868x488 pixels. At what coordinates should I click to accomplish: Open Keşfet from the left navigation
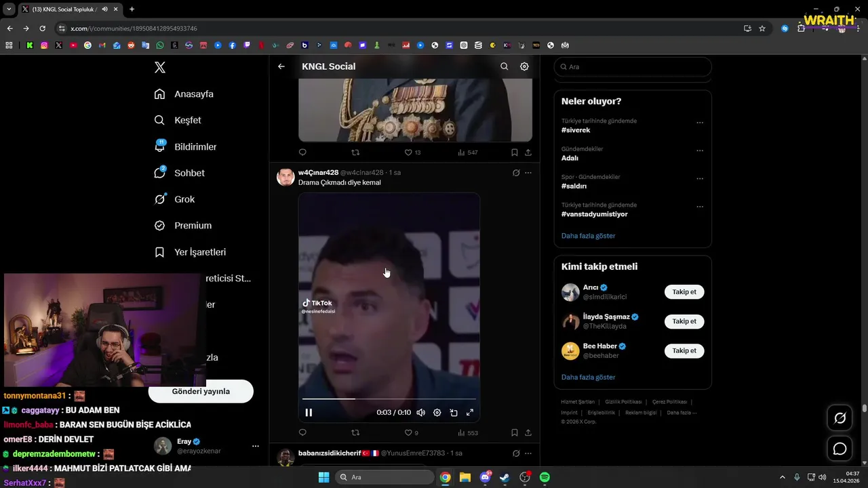[178, 120]
